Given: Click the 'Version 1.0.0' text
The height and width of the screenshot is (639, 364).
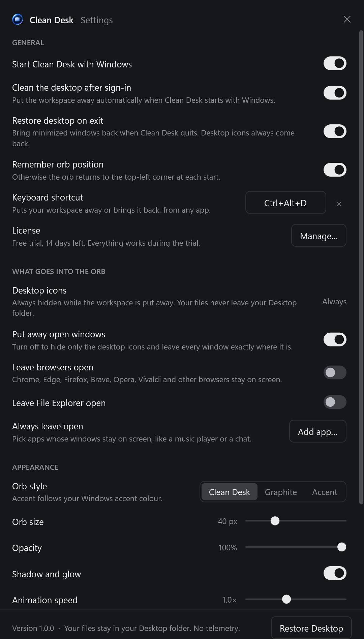Looking at the screenshot, I should coord(33,629).
